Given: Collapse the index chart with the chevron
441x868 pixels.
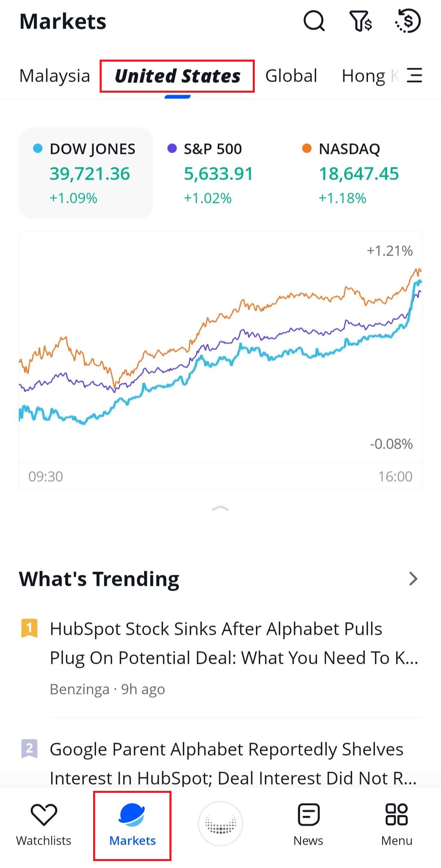Looking at the screenshot, I should tap(220, 508).
